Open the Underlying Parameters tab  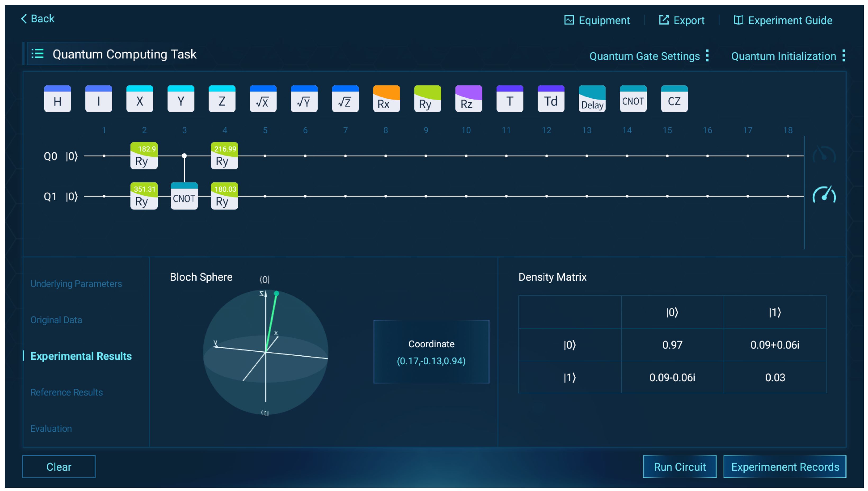(x=76, y=283)
